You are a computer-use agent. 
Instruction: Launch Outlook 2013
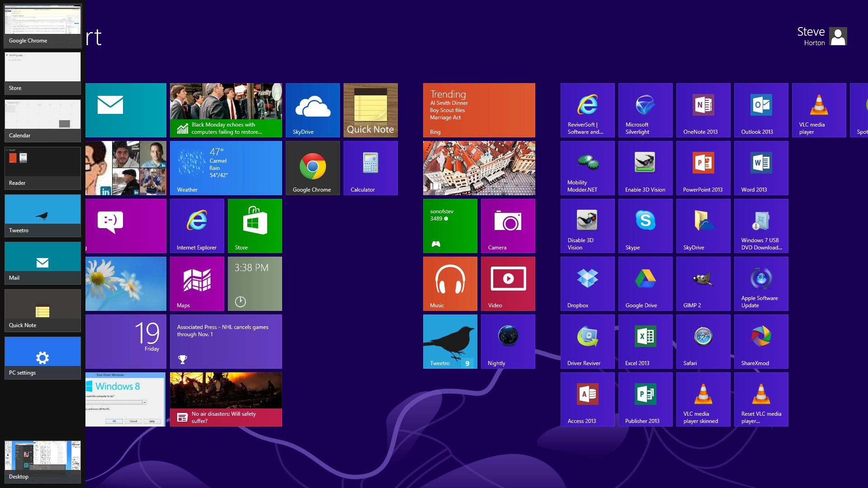pos(761,110)
